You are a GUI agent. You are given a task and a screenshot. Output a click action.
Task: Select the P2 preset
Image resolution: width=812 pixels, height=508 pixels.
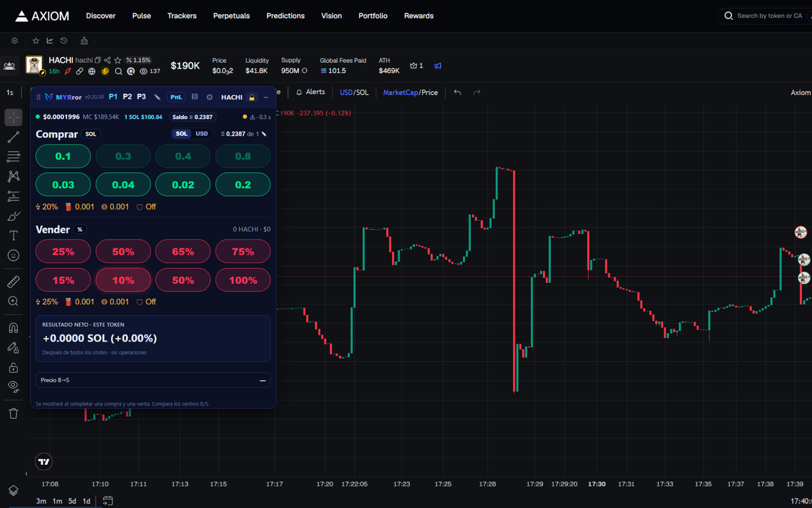click(128, 97)
